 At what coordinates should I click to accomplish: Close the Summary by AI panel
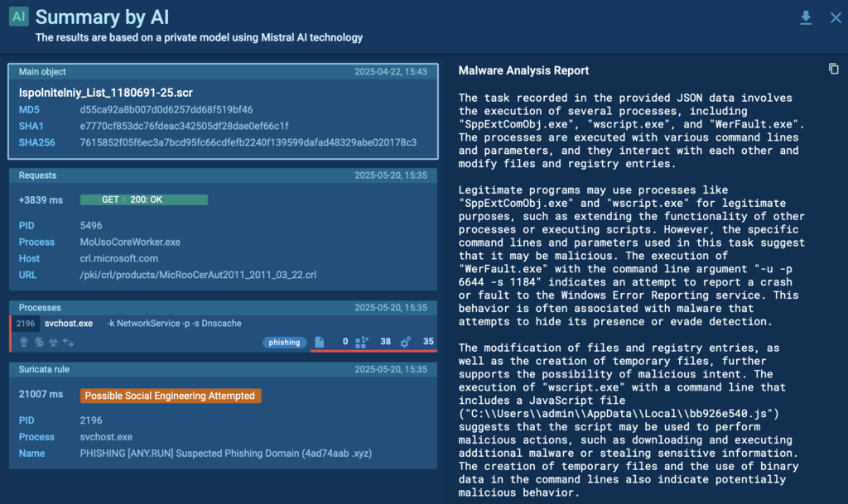[836, 18]
